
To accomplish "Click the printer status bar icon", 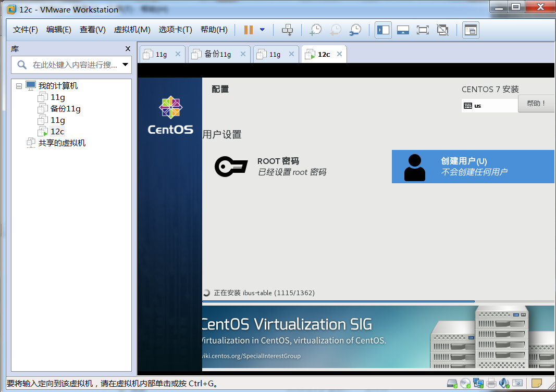I will (491, 383).
